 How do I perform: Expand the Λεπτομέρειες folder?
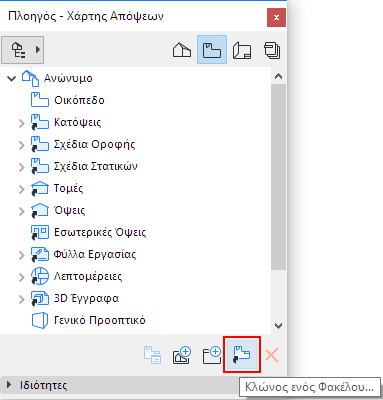22,277
